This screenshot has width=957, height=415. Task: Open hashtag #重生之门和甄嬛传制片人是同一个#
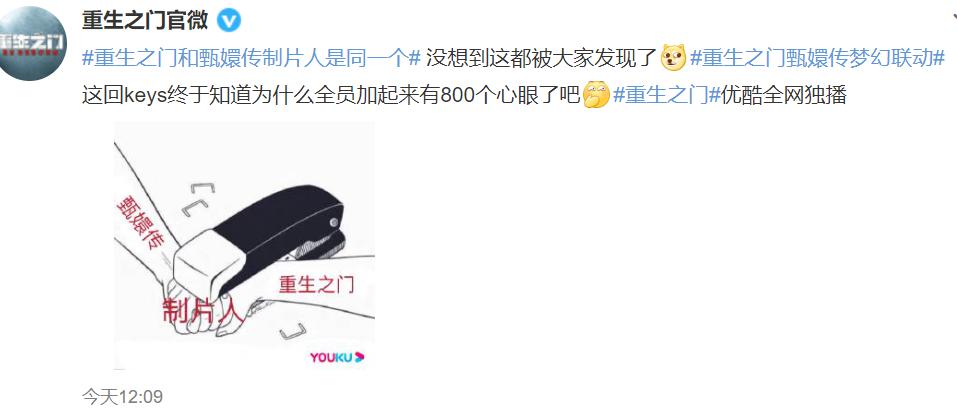(x=251, y=59)
